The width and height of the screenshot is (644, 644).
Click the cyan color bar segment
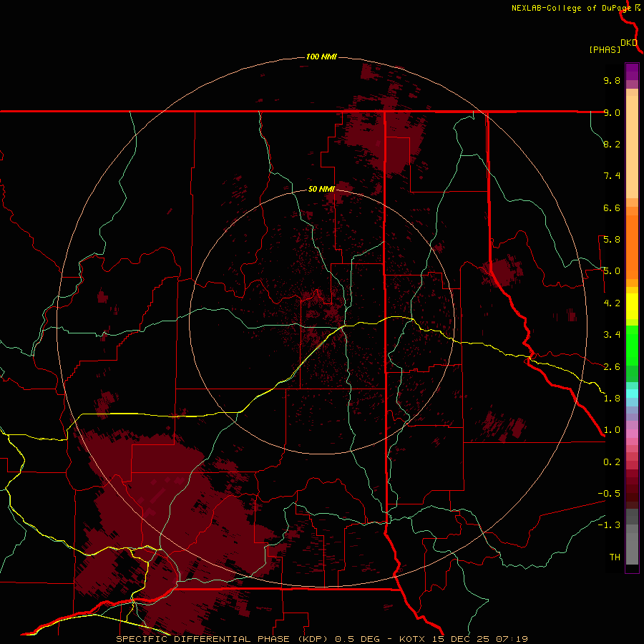point(632,394)
